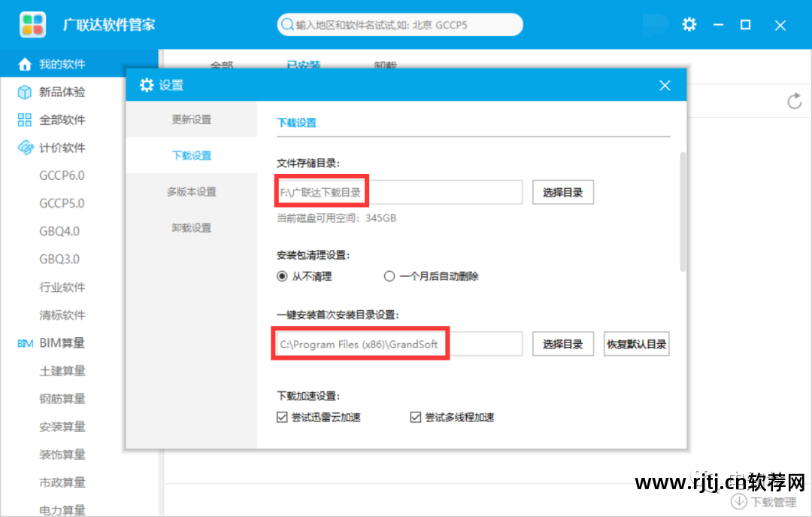The height and width of the screenshot is (517, 812).
Task: Select 装饰算量 in the sidebar
Action: click(x=62, y=455)
